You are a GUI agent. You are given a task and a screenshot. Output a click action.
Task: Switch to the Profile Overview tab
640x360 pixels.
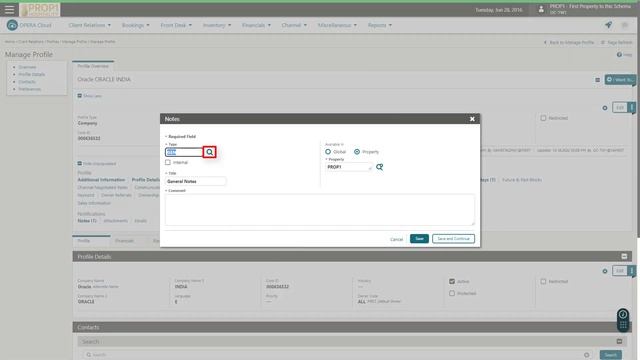tap(93, 66)
